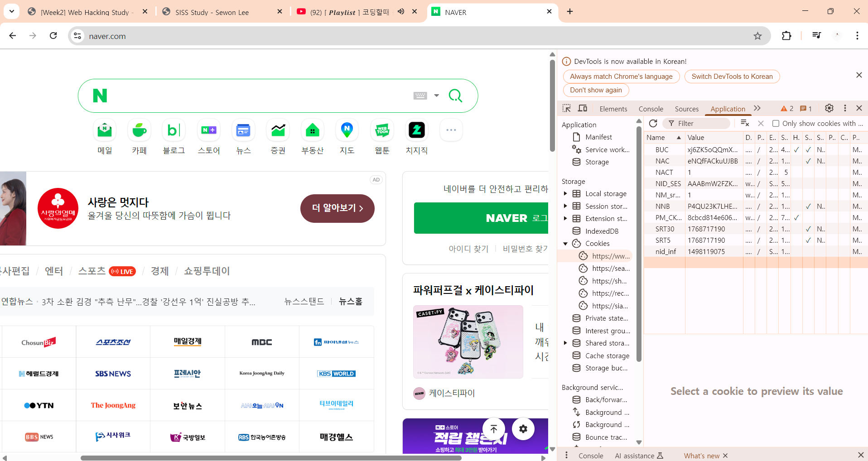This screenshot has width=868, height=461.
Task: Open the 지도 (Map) service icon
Action: pos(347,130)
